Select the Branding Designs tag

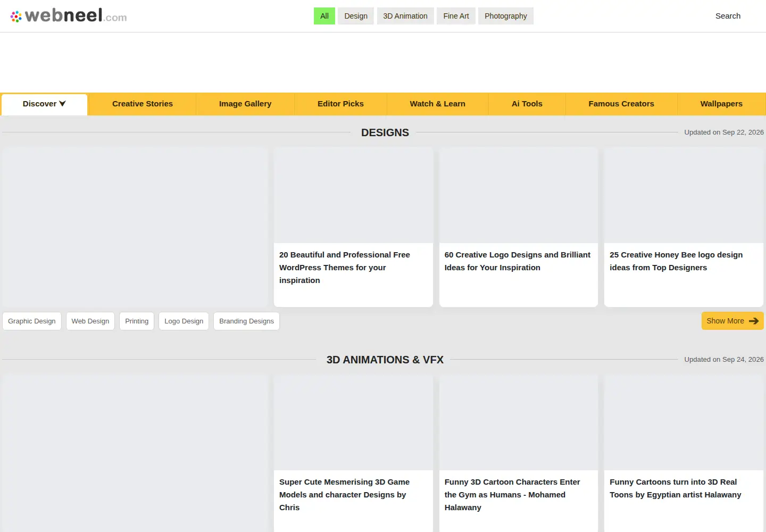click(x=246, y=321)
